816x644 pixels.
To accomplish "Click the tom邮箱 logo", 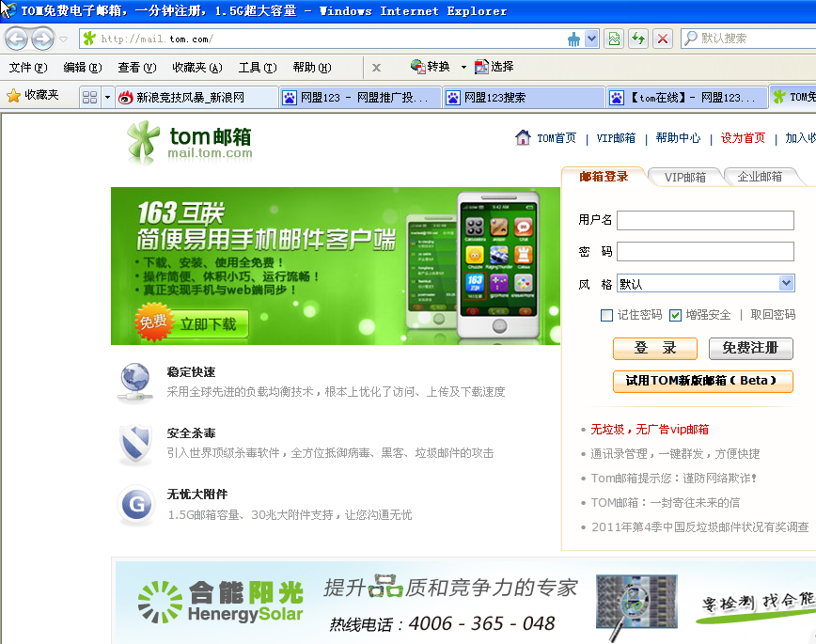I will pos(190,142).
